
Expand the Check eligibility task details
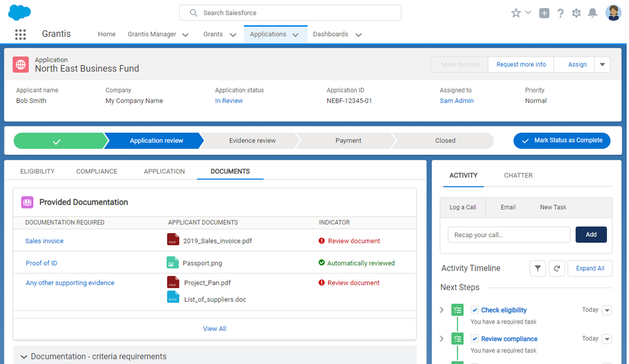tap(442, 310)
